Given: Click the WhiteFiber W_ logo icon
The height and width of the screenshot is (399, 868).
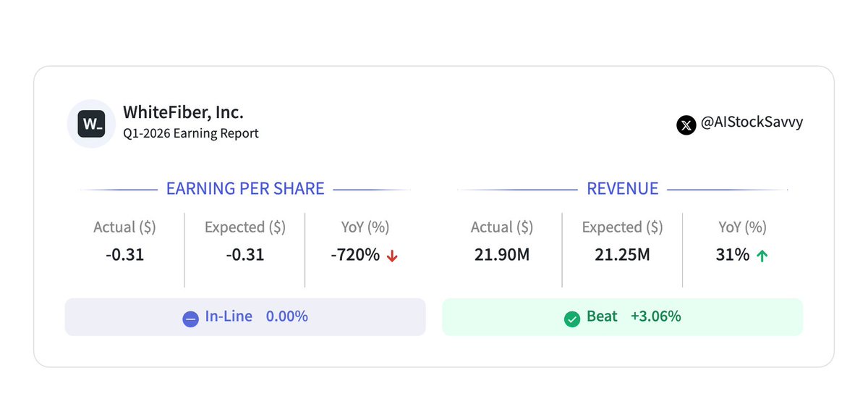Looking at the screenshot, I should pos(91,124).
